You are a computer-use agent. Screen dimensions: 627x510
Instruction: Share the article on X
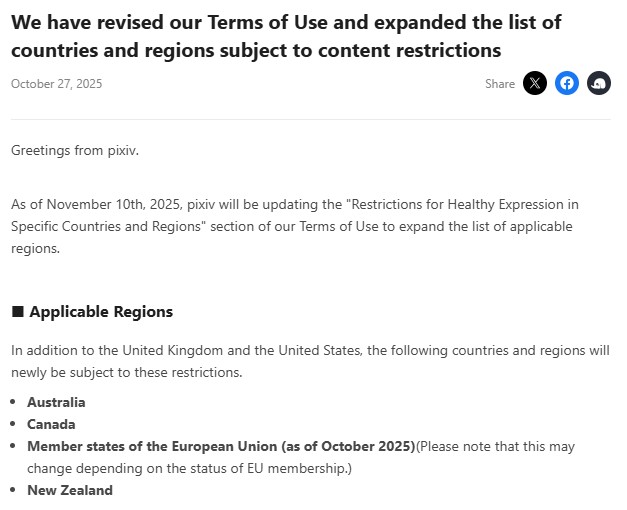pos(535,84)
